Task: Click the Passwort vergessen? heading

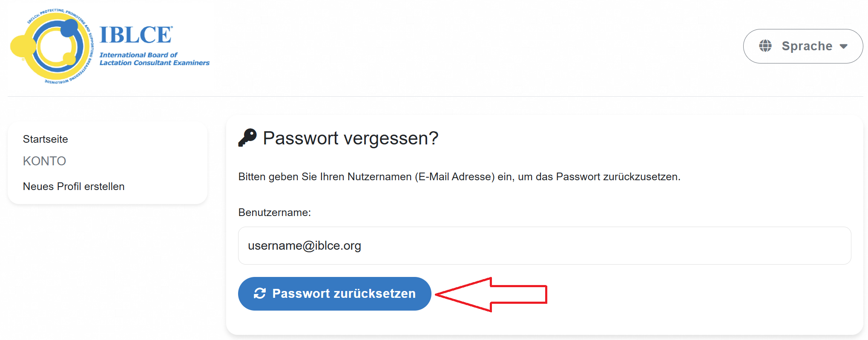Action: (351, 138)
